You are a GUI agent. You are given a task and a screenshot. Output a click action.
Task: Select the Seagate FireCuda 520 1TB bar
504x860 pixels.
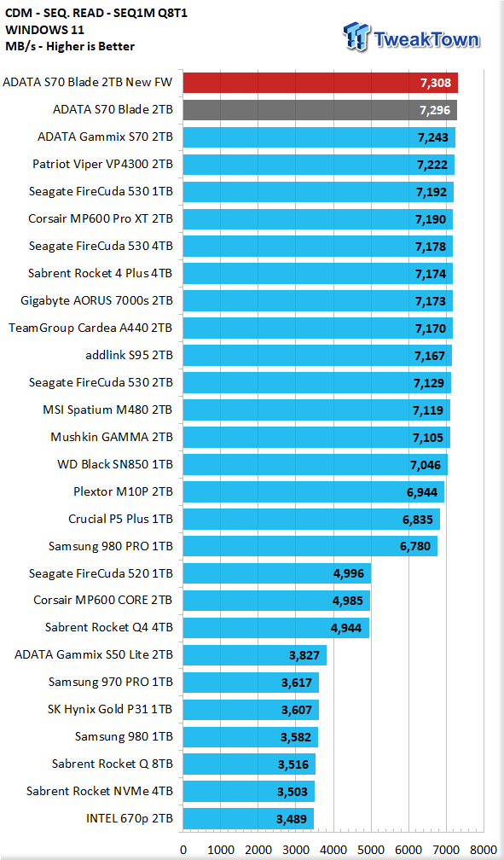tap(277, 573)
